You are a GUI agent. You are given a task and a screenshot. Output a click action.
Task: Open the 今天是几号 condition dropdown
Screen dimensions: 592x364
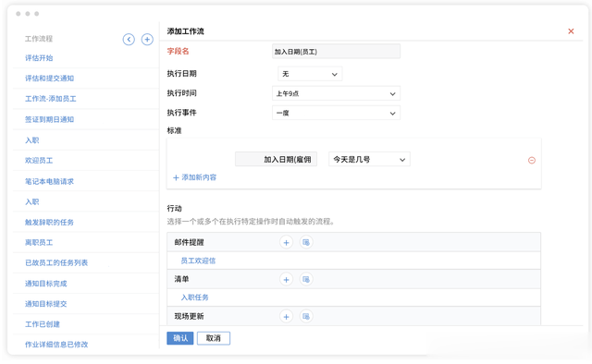pyautogui.click(x=369, y=160)
